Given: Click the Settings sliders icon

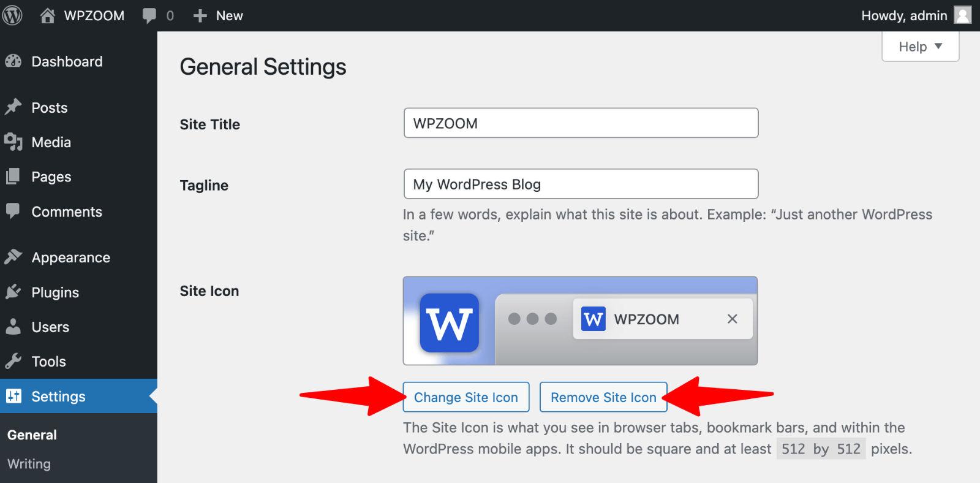Looking at the screenshot, I should 13,396.
